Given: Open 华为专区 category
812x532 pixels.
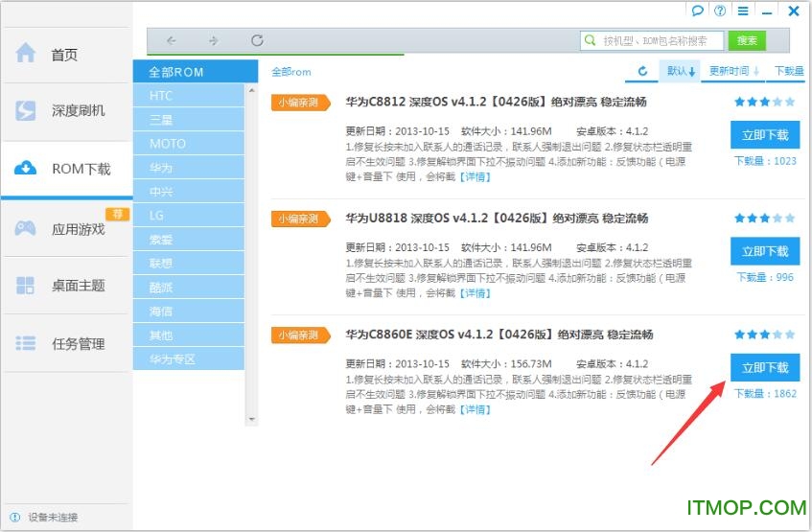Looking at the screenshot, I should [x=189, y=359].
